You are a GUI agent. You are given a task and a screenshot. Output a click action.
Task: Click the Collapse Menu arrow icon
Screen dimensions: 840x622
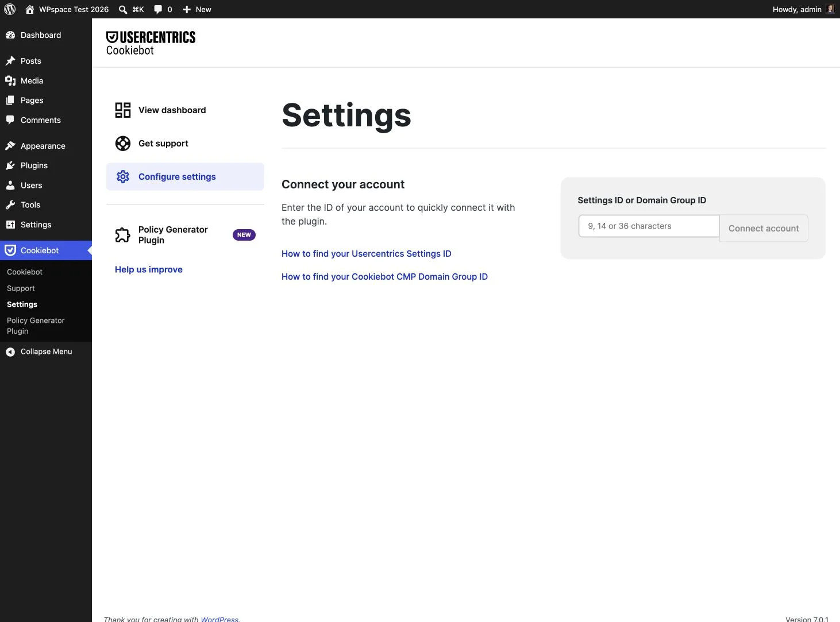[10, 352]
